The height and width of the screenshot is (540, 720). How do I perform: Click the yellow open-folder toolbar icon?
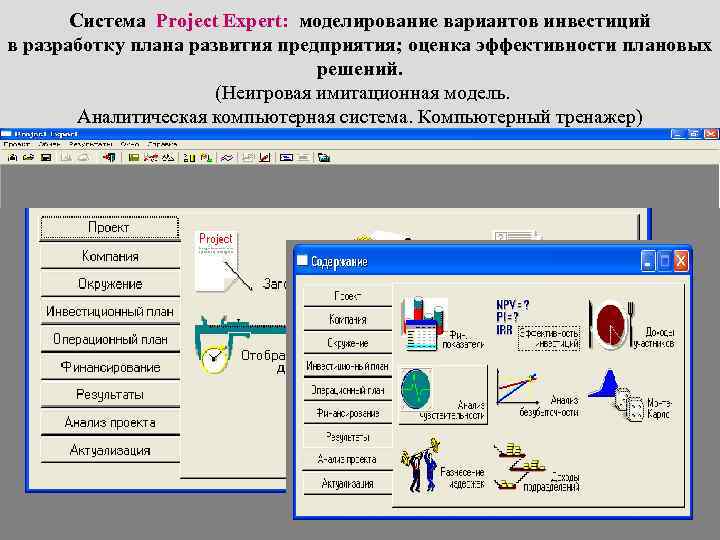(x=28, y=158)
